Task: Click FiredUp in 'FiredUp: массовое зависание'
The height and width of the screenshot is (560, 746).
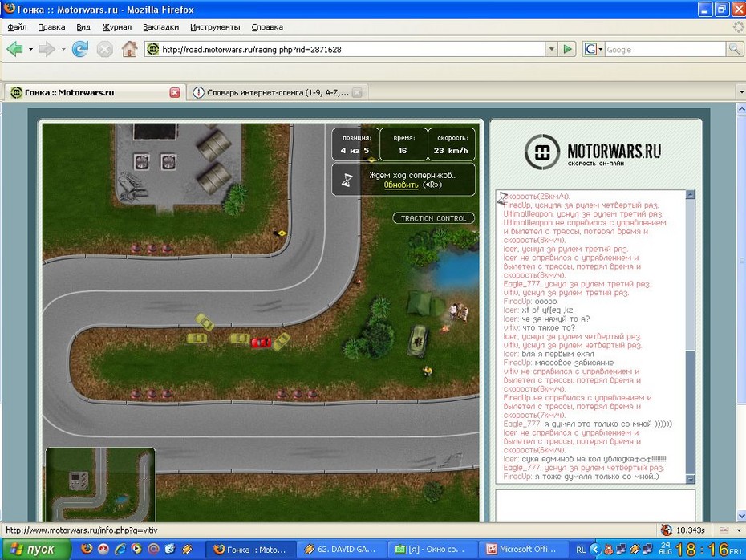Action: pos(517,363)
